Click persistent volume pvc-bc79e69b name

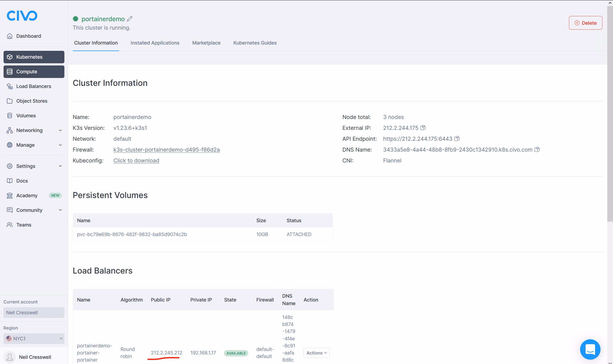[132, 234]
